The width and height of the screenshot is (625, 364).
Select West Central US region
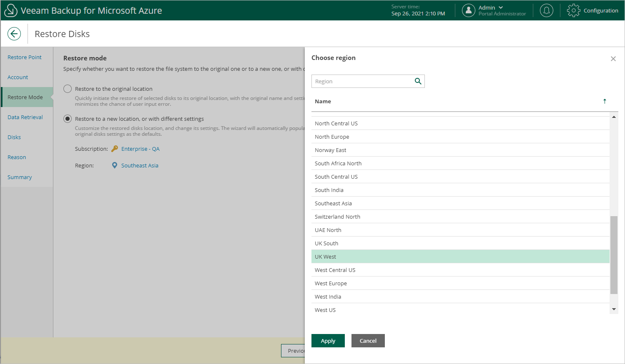(x=460, y=270)
